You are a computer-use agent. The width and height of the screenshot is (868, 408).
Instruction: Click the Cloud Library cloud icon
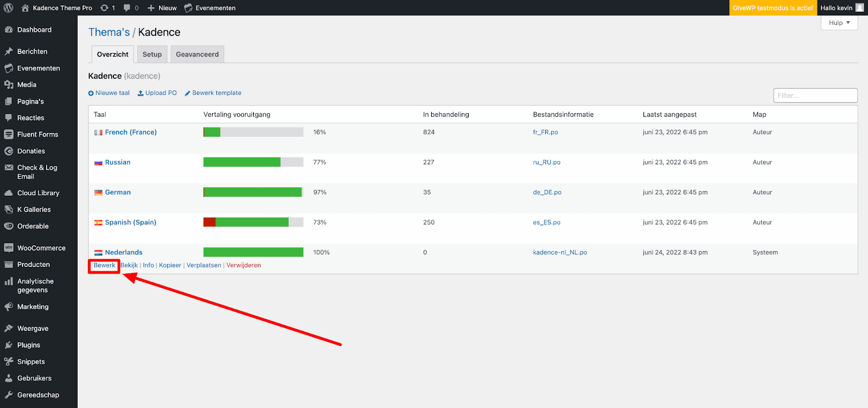9,193
